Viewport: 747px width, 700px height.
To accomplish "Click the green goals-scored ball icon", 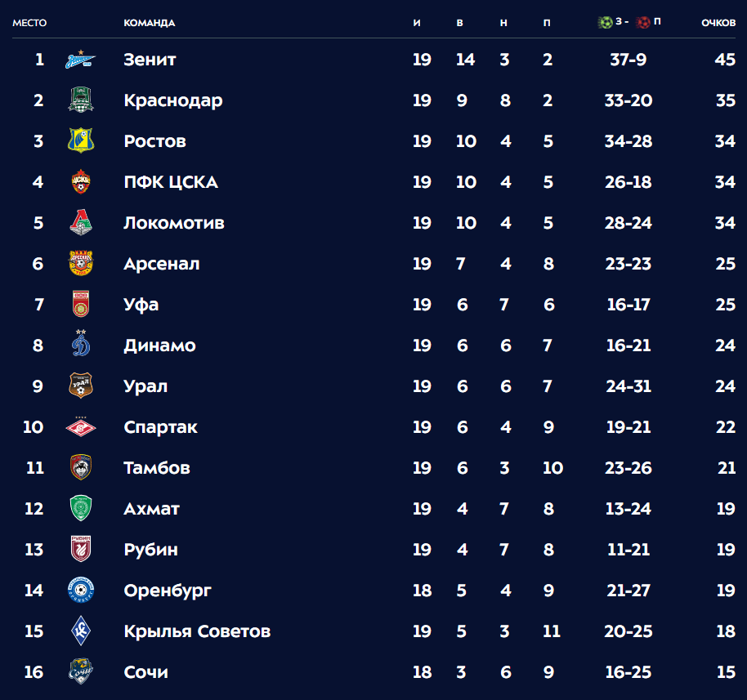I will pos(605,22).
